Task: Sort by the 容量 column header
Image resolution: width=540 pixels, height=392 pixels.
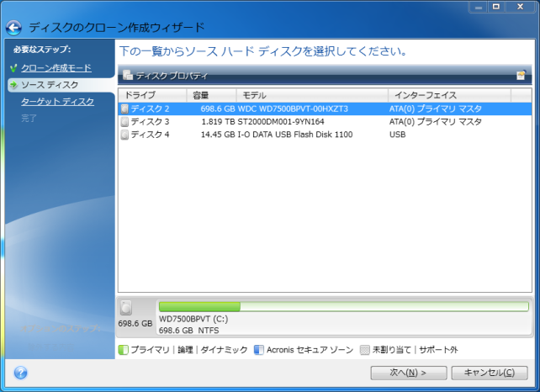Action: (x=211, y=95)
